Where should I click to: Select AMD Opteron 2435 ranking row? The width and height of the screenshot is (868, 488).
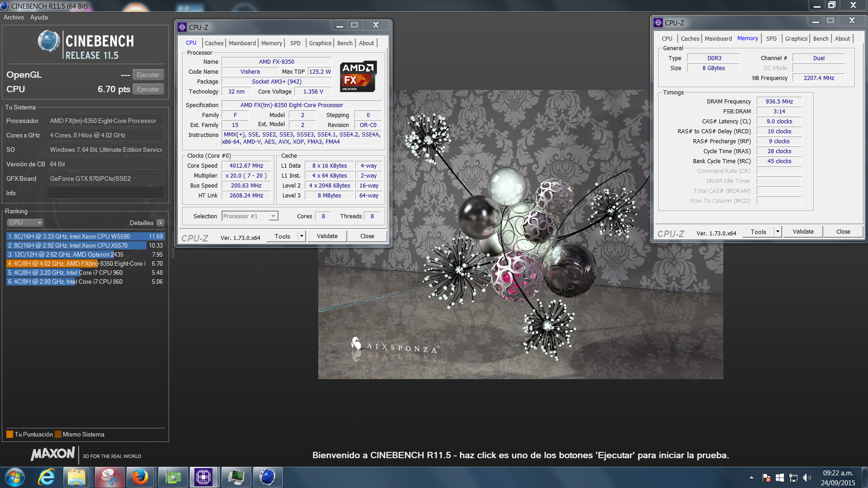[85, 254]
